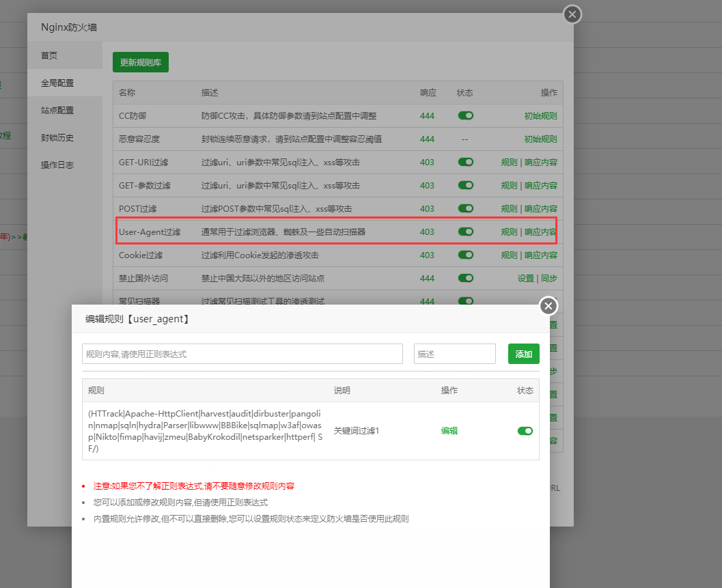
Task: Toggle GET-URI过滤 status switch
Action: pos(466,162)
